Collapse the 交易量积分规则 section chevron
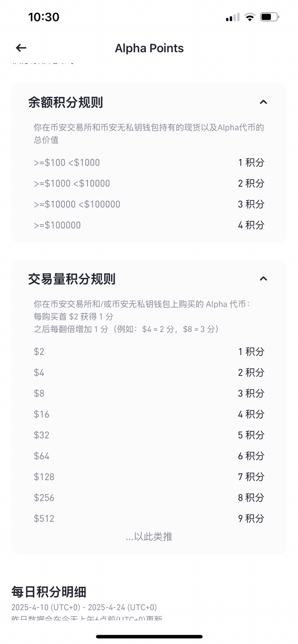The width and height of the screenshot is (298, 644). pos(263,279)
